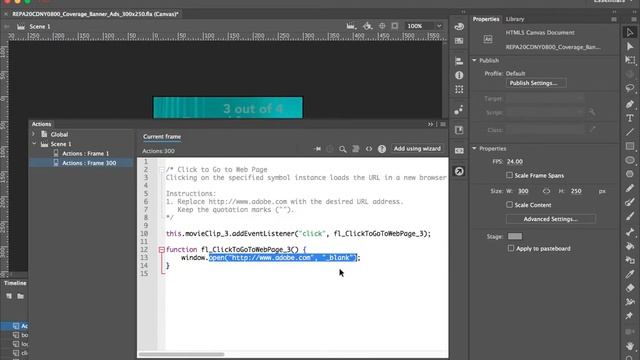Open the Info panel icon
Screen dimensions: 640x360
coord(459,76)
